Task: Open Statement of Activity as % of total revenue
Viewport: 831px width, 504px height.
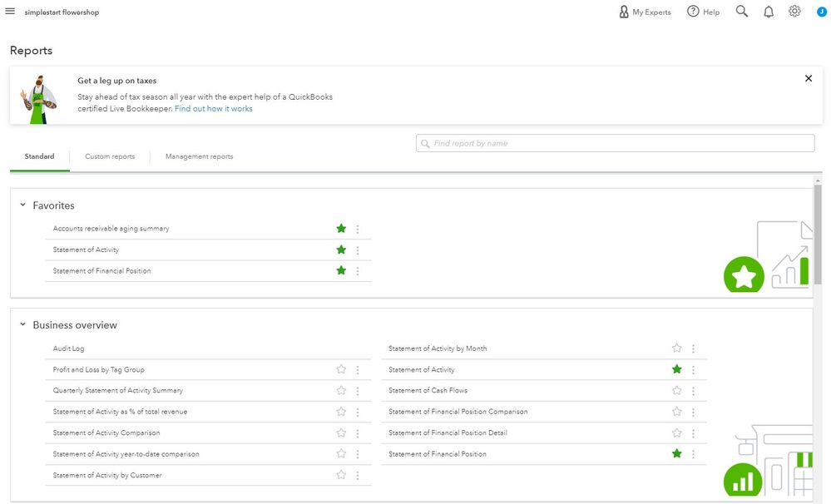Action: [120, 412]
